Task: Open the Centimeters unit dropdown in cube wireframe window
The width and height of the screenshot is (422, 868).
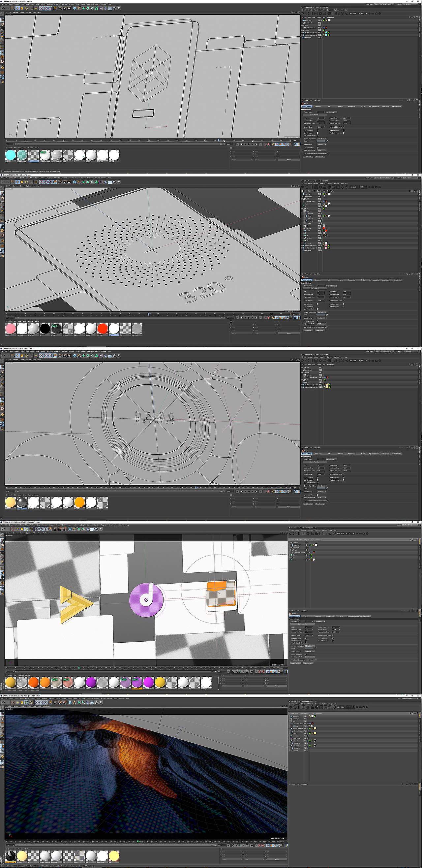Action: pyautogui.click(x=331, y=112)
